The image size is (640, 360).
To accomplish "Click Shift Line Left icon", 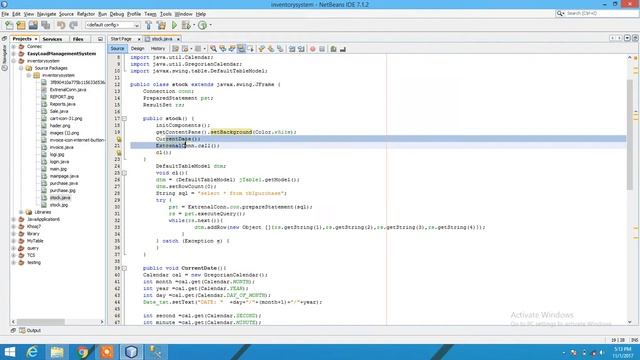I will click(292, 49).
